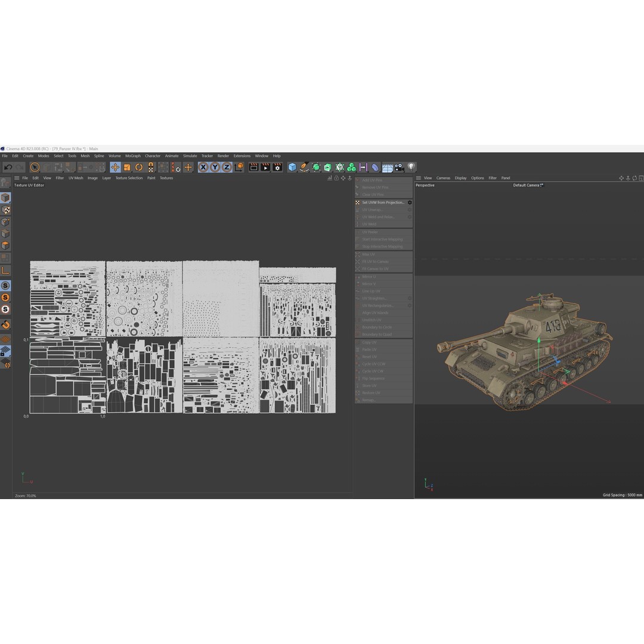Select the Rotate tool in the toolbar
644x644 pixels.
point(139,167)
